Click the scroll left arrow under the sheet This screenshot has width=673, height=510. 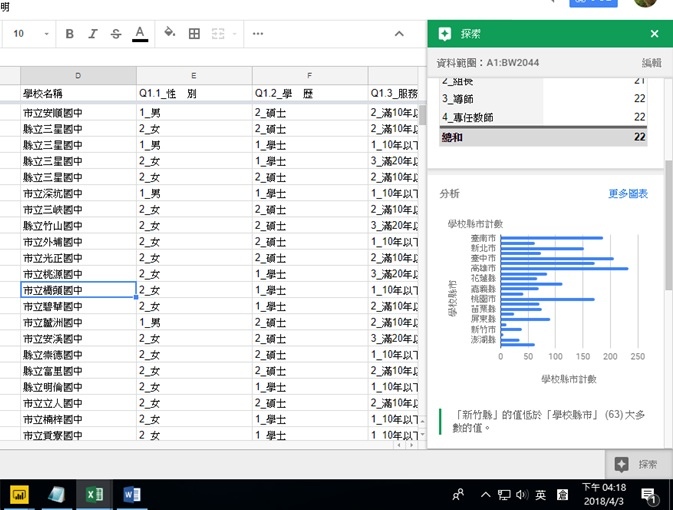pyautogui.click(x=399, y=445)
